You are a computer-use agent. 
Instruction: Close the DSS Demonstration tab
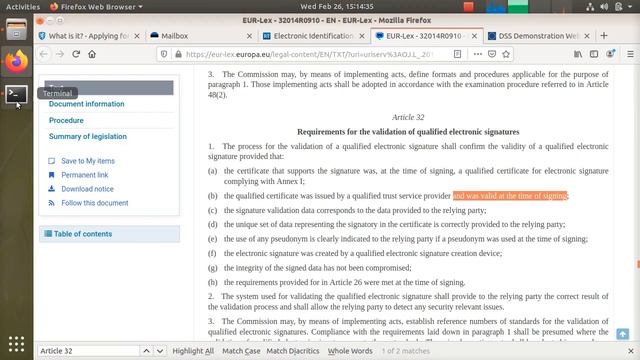[587, 36]
